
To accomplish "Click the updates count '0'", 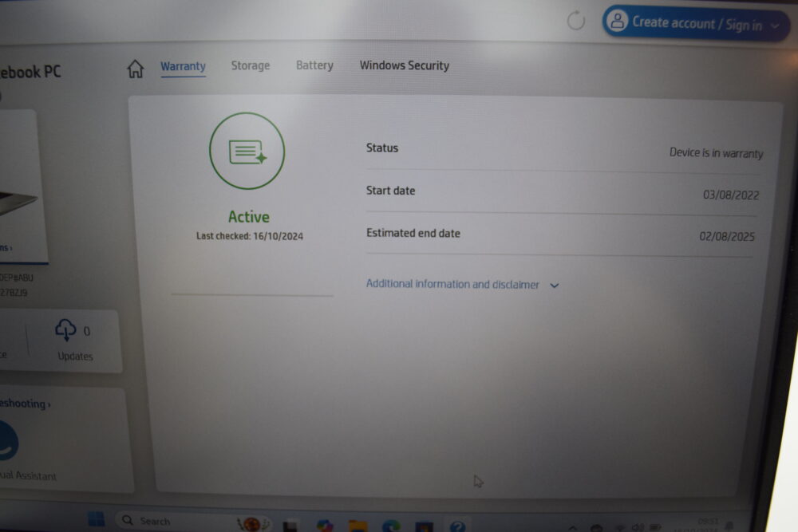I will (86, 332).
